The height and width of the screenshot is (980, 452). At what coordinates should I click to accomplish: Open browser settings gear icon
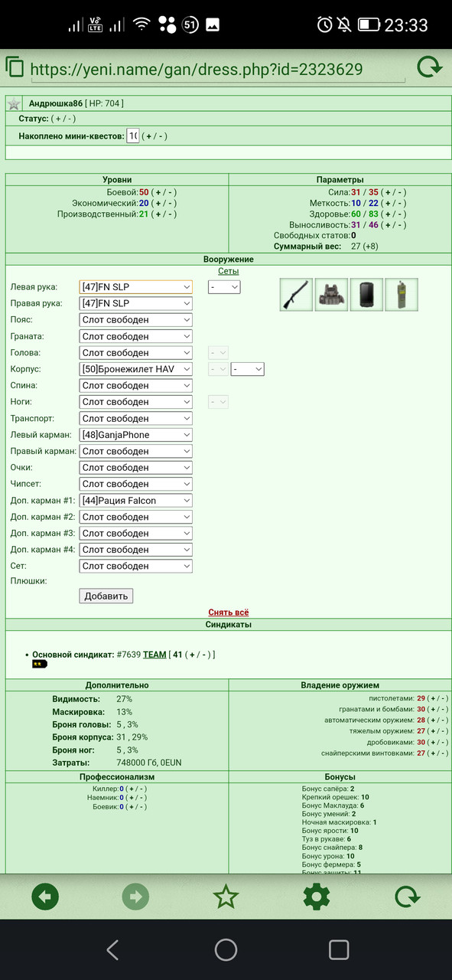[317, 897]
